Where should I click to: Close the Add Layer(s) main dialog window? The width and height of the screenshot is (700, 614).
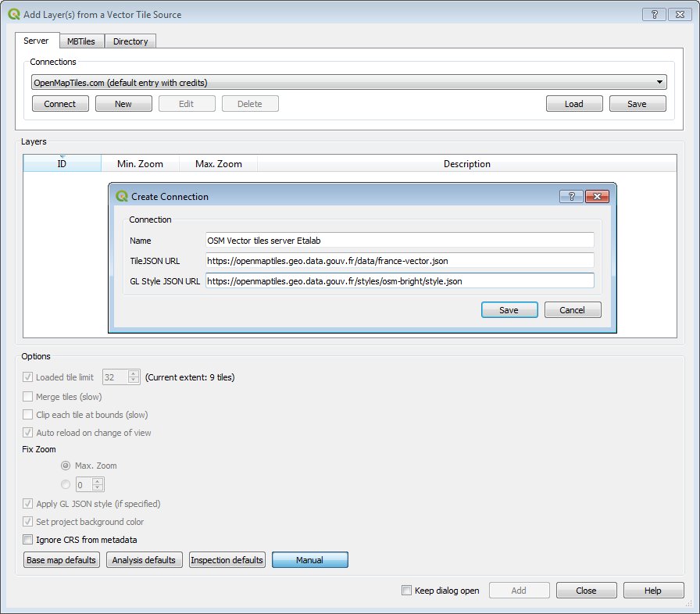click(x=680, y=14)
